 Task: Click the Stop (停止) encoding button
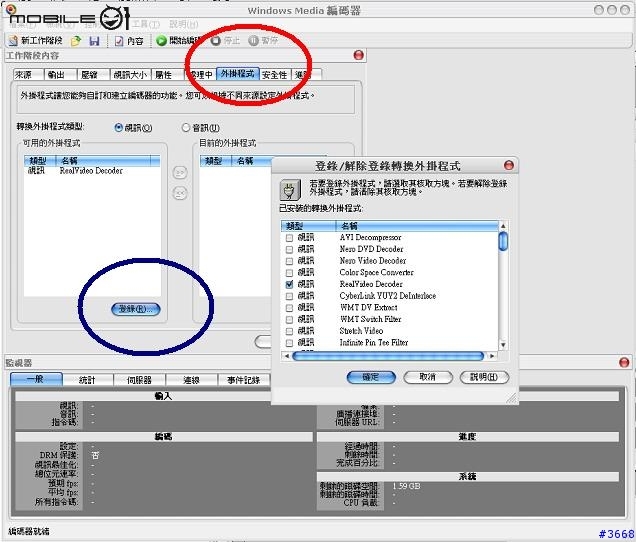pyautogui.click(x=226, y=41)
